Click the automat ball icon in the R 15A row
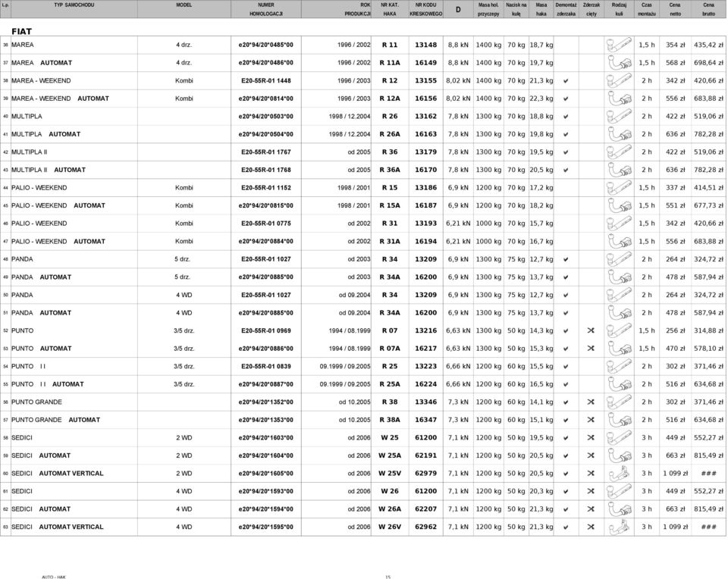The height and width of the screenshot is (579, 728). point(619,205)
